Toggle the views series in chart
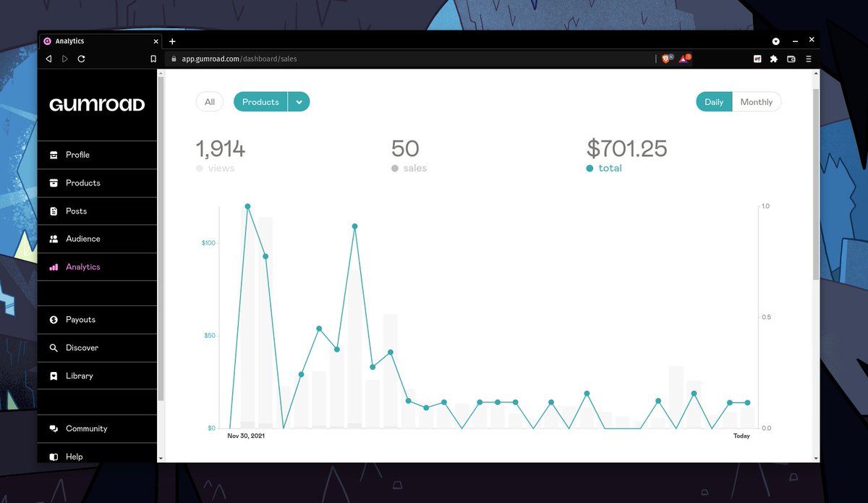868x503 pixels. pyautogui.click(x=216, y=168)
